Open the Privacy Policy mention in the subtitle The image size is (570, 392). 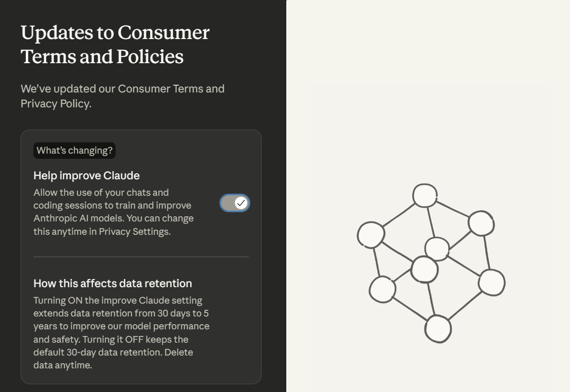[x=54, y=103]
